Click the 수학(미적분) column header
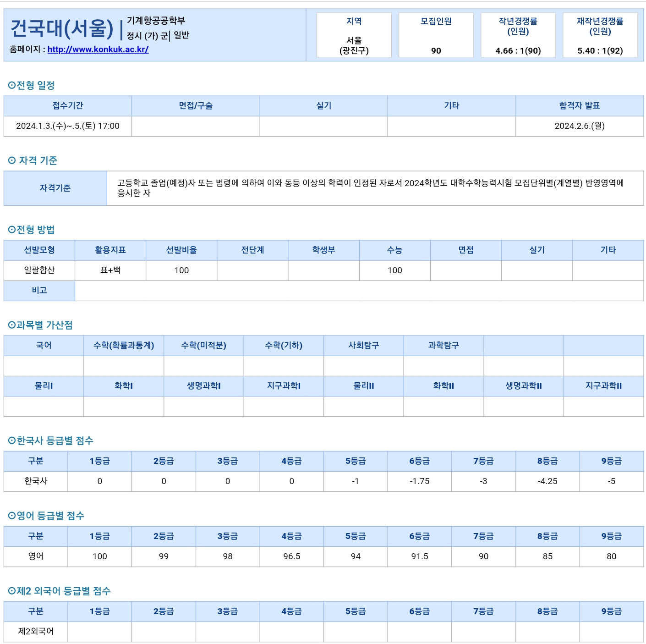The height and width of the screenshot is (644, 646). (204, 346)
